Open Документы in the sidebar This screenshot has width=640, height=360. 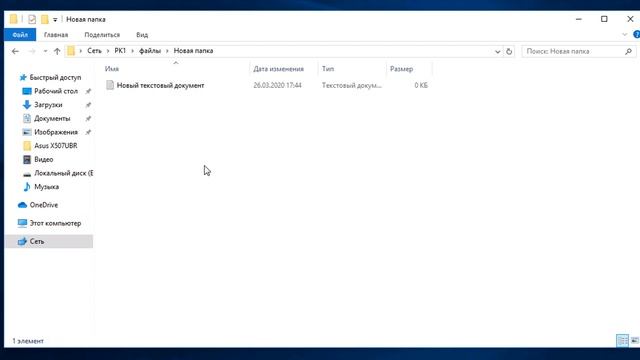(52, 119)
